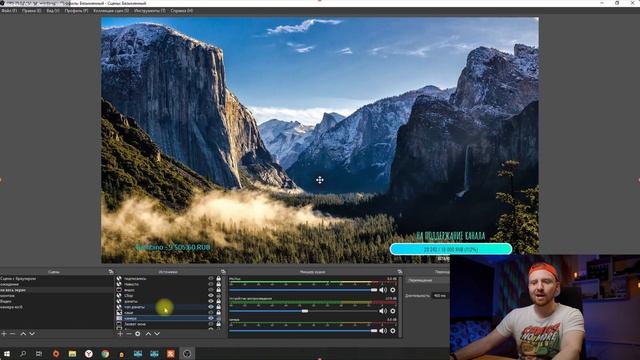Add a new scene with the plus icon
Screen dimensions: 640x360
tap(4, 334)
